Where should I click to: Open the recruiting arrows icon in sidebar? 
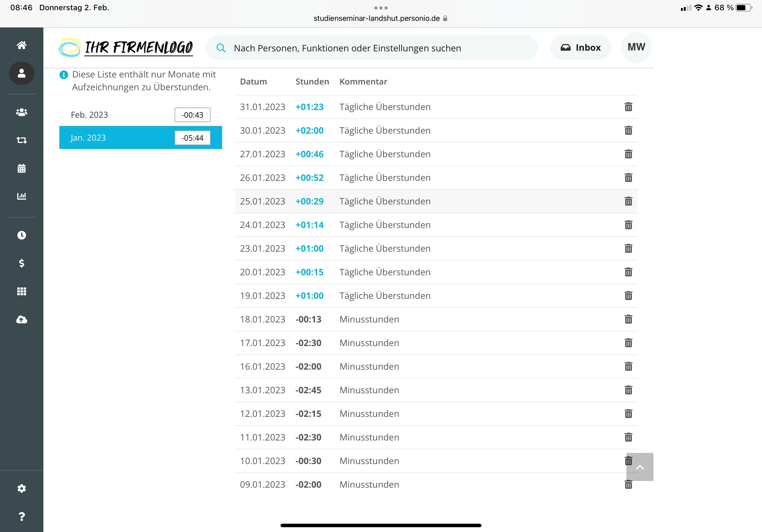click(22, 140)
